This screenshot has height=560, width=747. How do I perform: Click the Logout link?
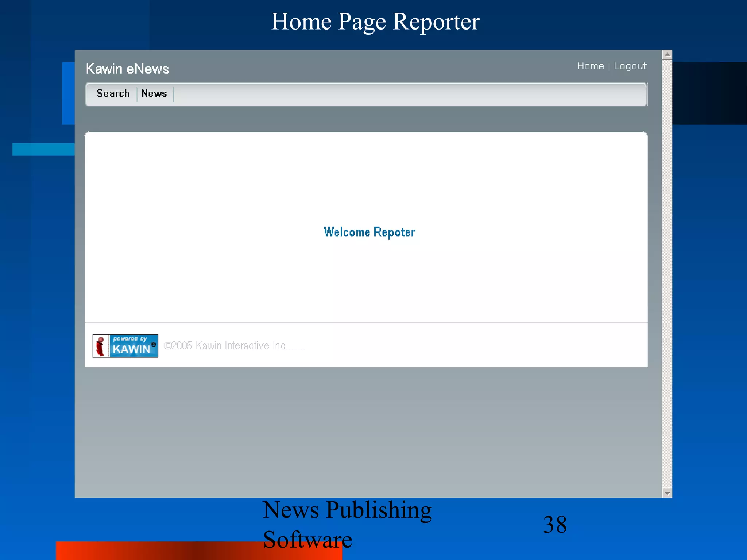point(630,66)
